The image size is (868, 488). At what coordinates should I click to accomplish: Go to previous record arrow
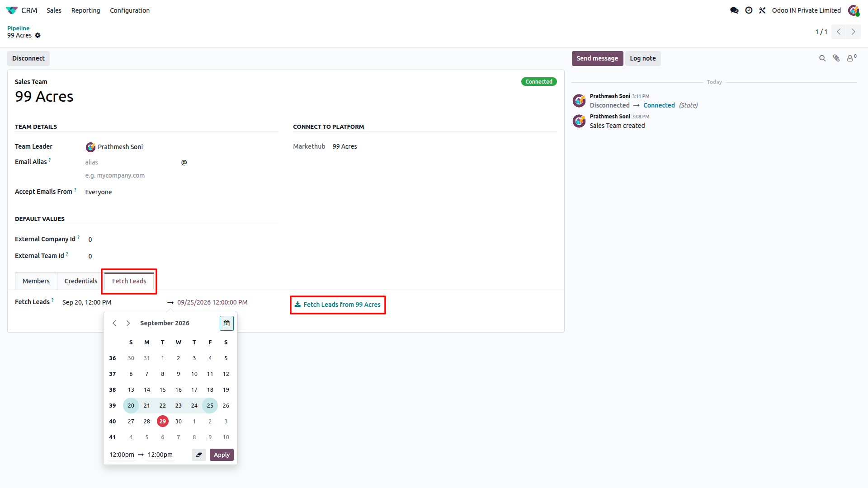pos(839,32)
